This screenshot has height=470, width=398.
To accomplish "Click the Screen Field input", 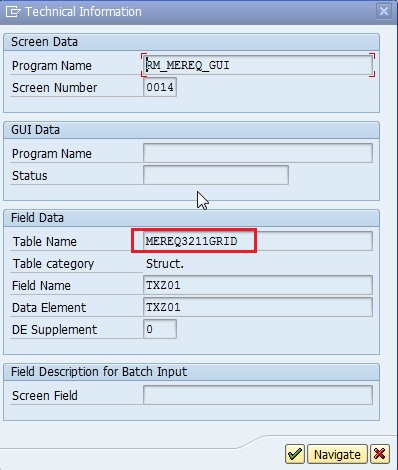I will [258, 395].
